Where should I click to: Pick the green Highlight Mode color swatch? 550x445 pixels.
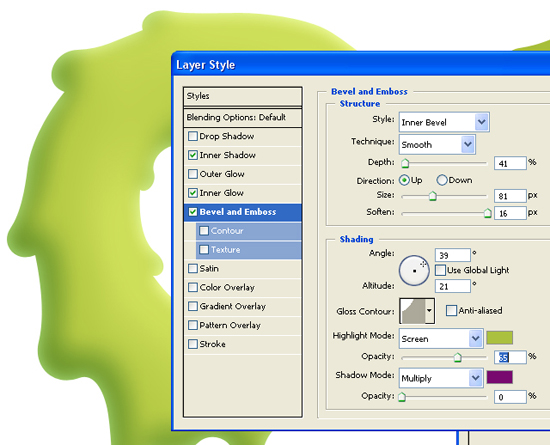point(499,337)
